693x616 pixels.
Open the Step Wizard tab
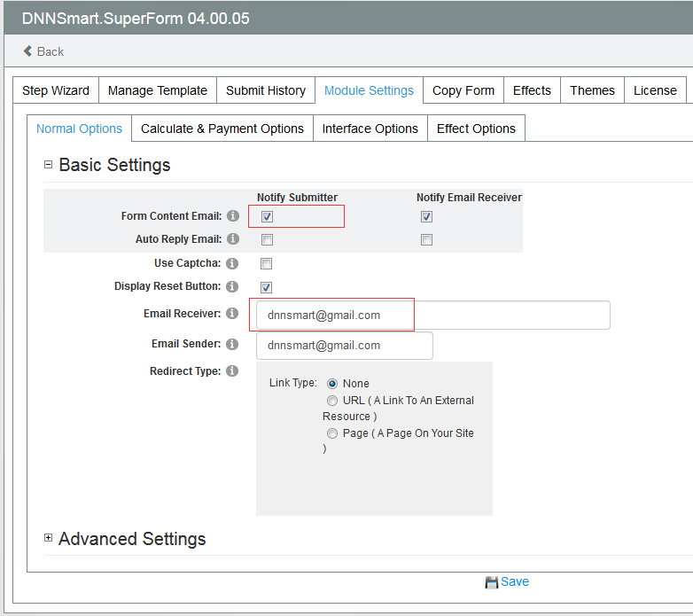56,90
